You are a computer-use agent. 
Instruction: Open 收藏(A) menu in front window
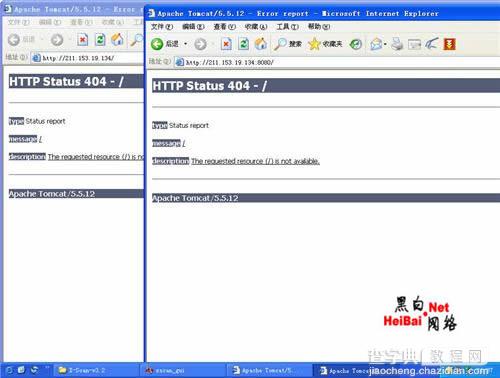click(x=256, y=27)
